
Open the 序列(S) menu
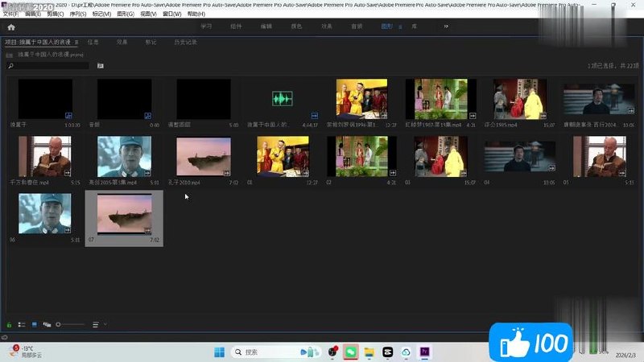(x=77, y=14)
